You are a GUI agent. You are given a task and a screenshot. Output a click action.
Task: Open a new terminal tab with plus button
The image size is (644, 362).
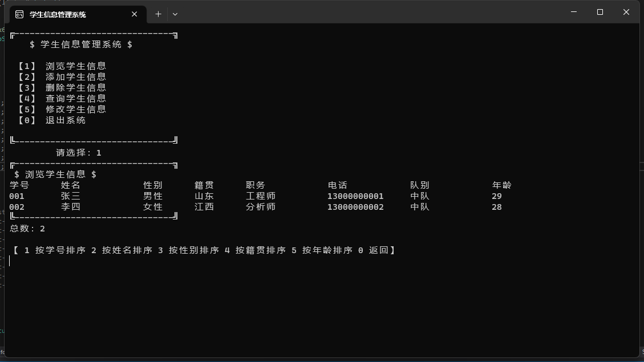158,14
